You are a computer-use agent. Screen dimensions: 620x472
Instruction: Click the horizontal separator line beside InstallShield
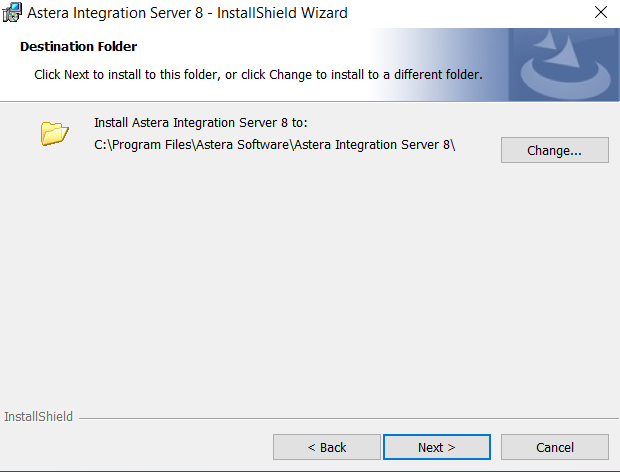pyautogui.click(x=340, y=418)
